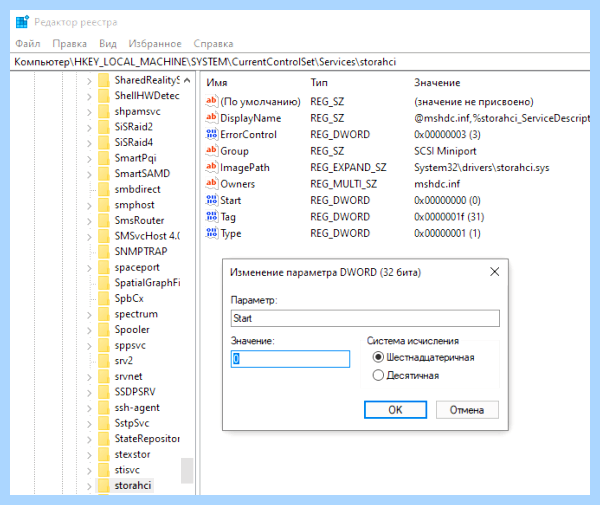Screen dimensions: 600x505
Task: Select the Десятичная radio button
Action: click(x=378, y=375)
